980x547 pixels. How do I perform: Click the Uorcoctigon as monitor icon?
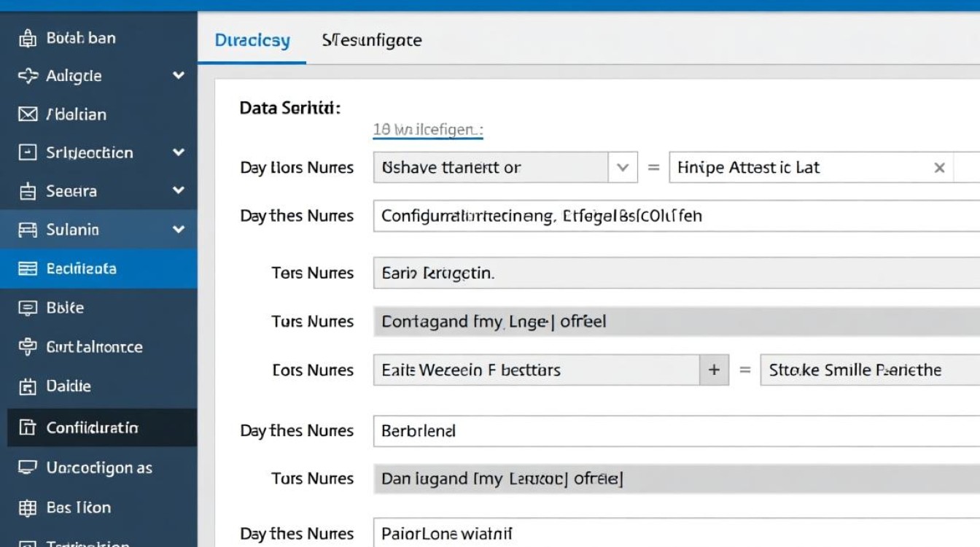(x=27, y=468)
